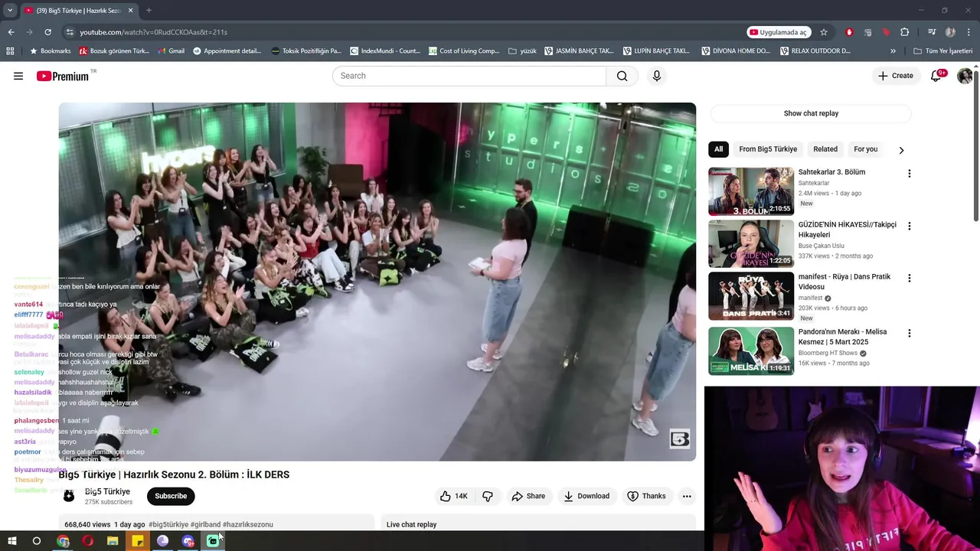Expand the tab search dropdown arrow
The height and width of the screenshot is (551, 980).
coord(10,11)
